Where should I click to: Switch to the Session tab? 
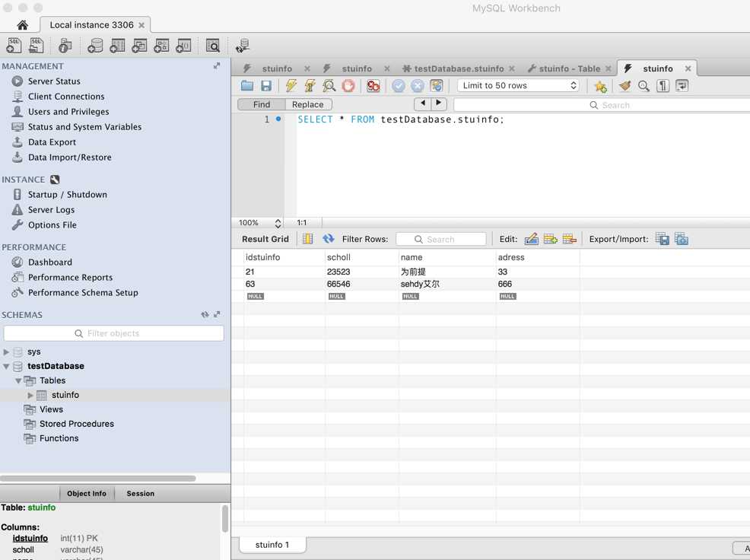tap(141, 494)
